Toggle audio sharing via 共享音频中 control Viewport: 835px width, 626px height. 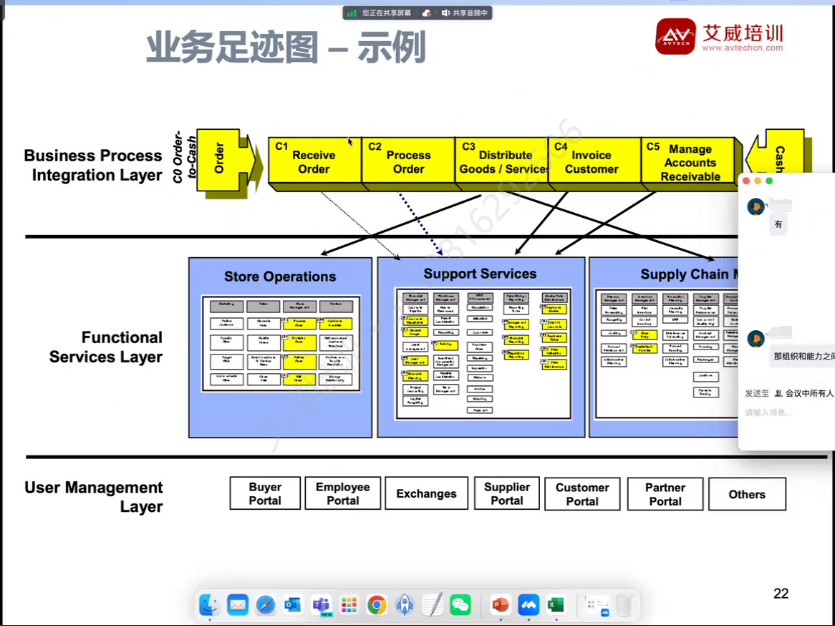click(x=469, y=12)
